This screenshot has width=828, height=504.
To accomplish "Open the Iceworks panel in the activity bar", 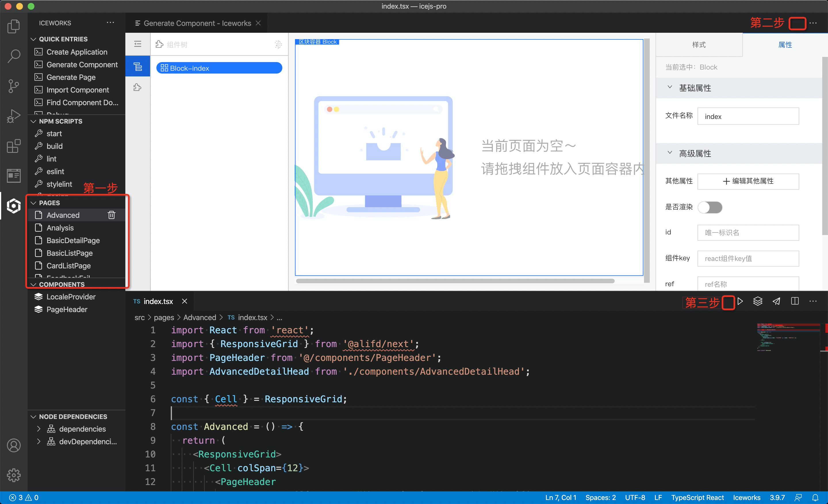I will (14, 206).
